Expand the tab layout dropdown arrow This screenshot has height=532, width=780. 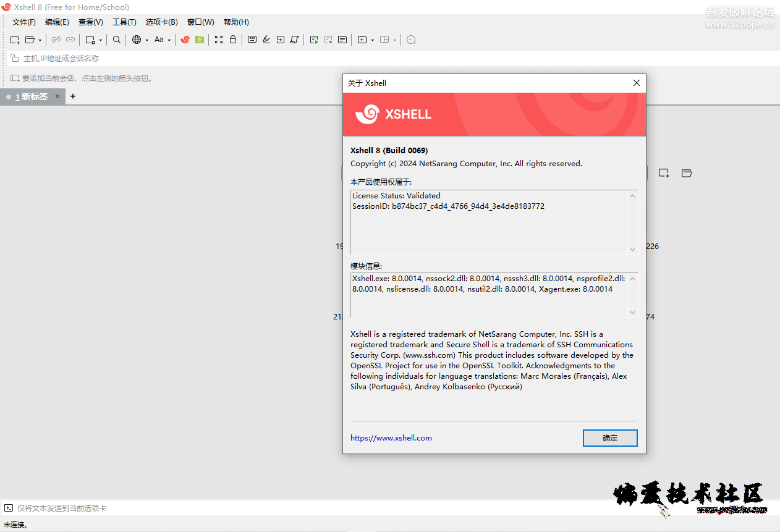394,40
